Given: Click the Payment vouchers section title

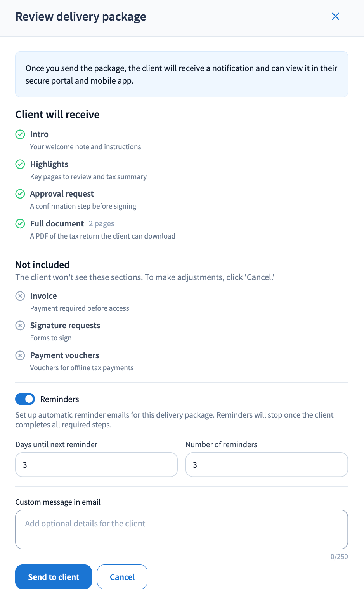Looking at the screenshot, I should pyautogui.click(x=64, y=355).
